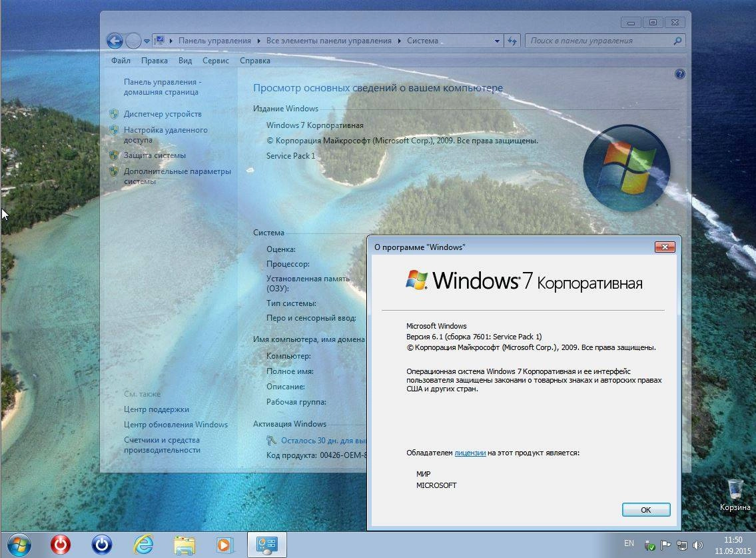The image size is (756, 558).
Task: Click shield icon beside Дополнительные параметры системы
Action: pos(114,171)
